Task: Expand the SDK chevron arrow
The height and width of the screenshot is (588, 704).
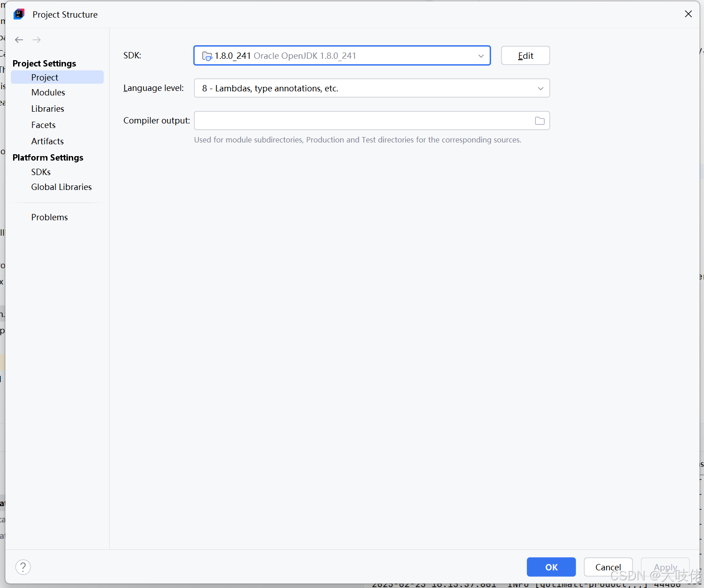Action: click(x=481, y=56)
